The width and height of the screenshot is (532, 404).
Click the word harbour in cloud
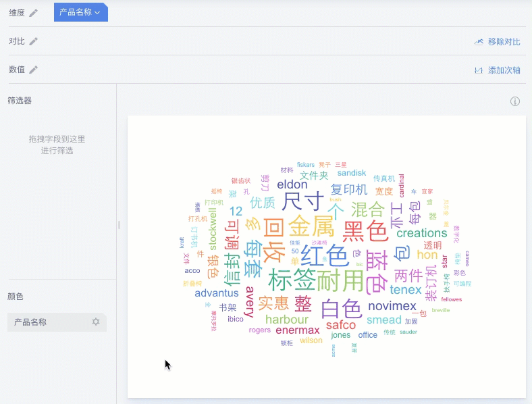pos(287,320)
